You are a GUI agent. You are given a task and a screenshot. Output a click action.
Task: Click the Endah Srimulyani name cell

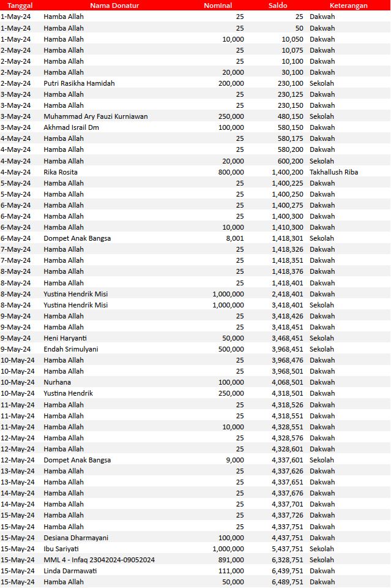pos(71,349)
